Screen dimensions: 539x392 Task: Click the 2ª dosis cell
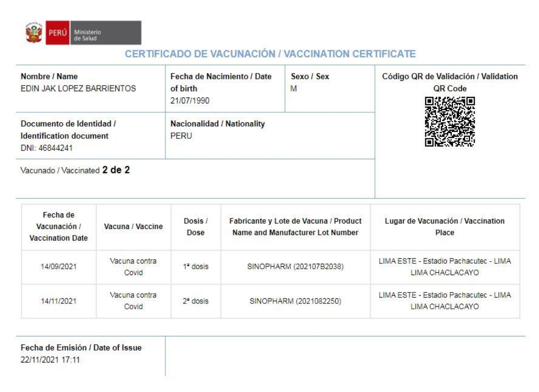pos(196,301)
